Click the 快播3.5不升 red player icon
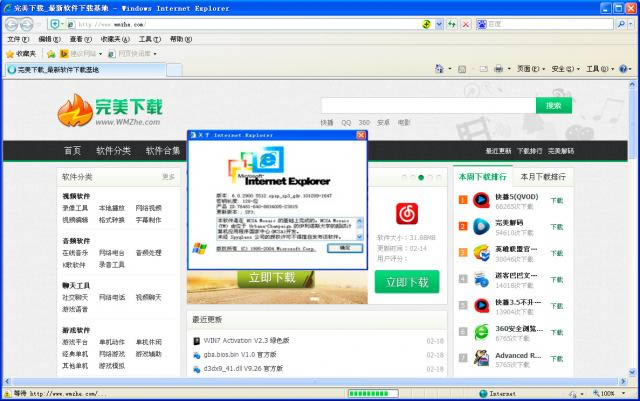This screenshot has height=401, width=640. click(x=481, y=305)
